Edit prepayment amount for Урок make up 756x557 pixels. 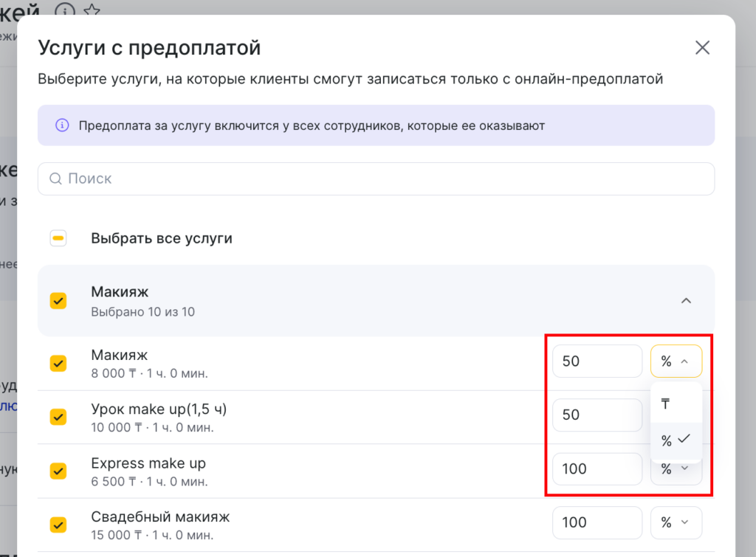(x=597, y=415)
